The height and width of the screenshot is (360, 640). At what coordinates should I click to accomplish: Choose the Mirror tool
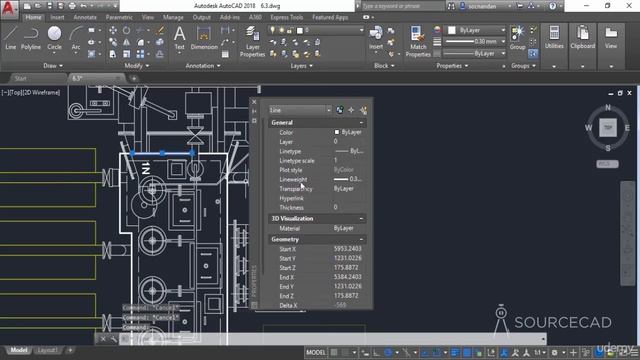tap(127, 42)
